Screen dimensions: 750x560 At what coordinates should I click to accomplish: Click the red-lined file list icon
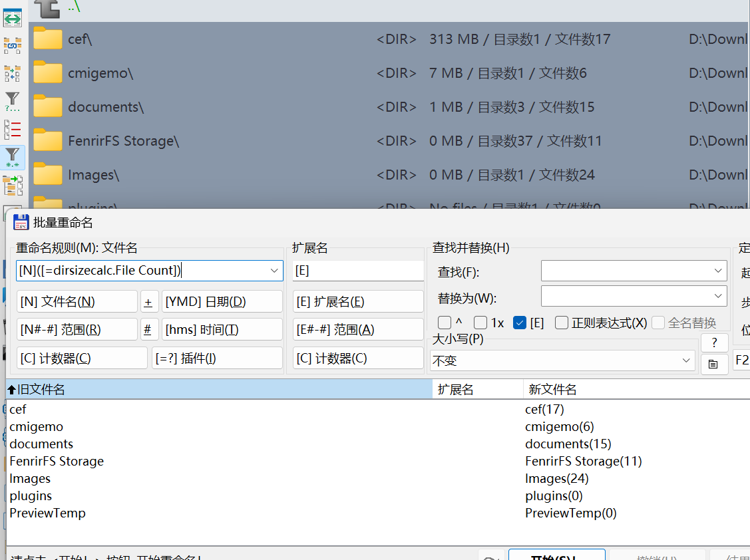13,129
